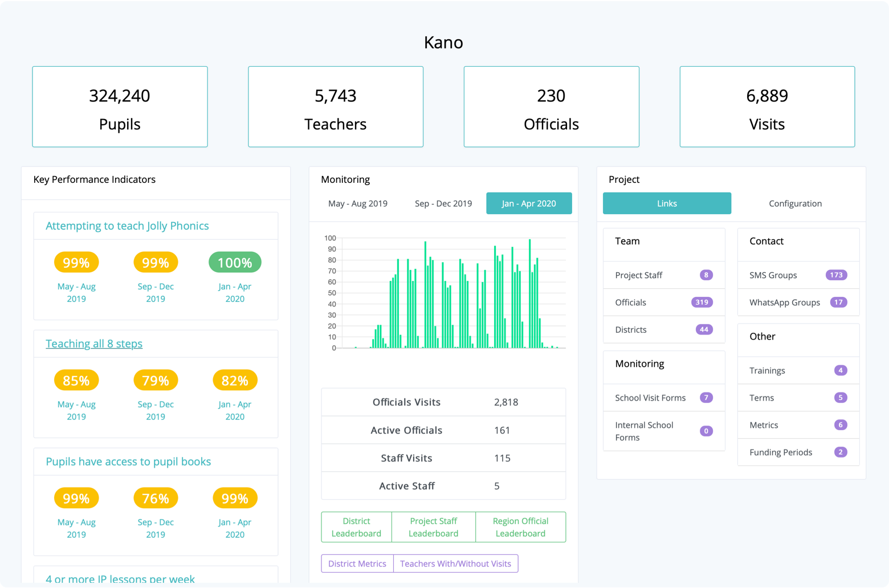Screen dimensions: 889x588
Task: Open the District Leaderboard
Action: [356, 527]
